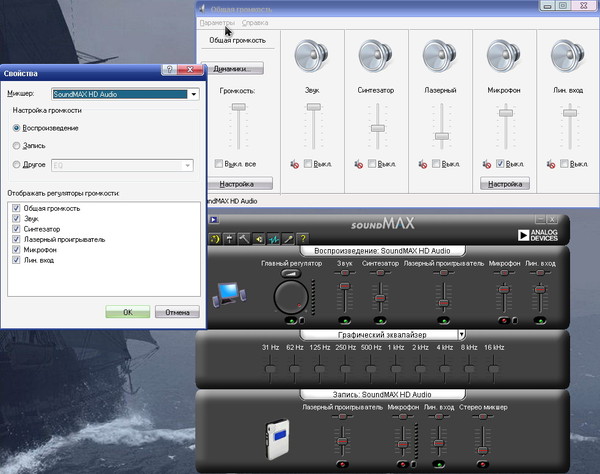
Task: Click OK in the Свойства dialog
Action: [128, 312]
